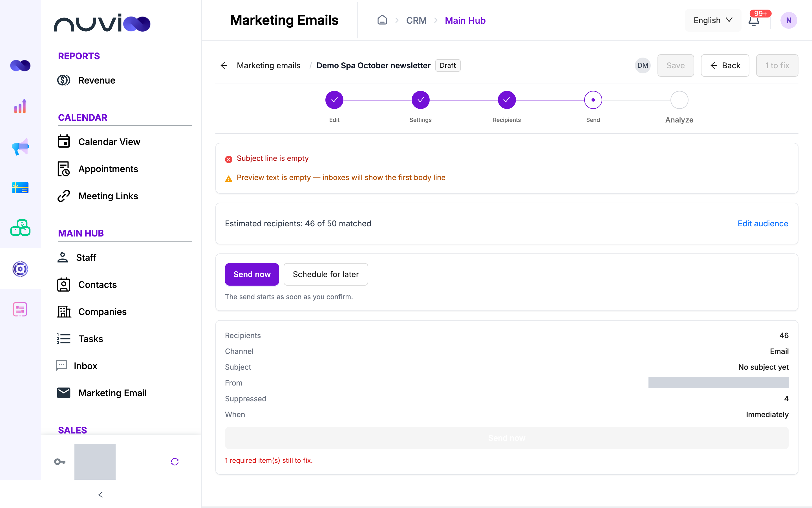
Task: Click the key icon in the sidebar footer
Action: (x=60, y=462)
